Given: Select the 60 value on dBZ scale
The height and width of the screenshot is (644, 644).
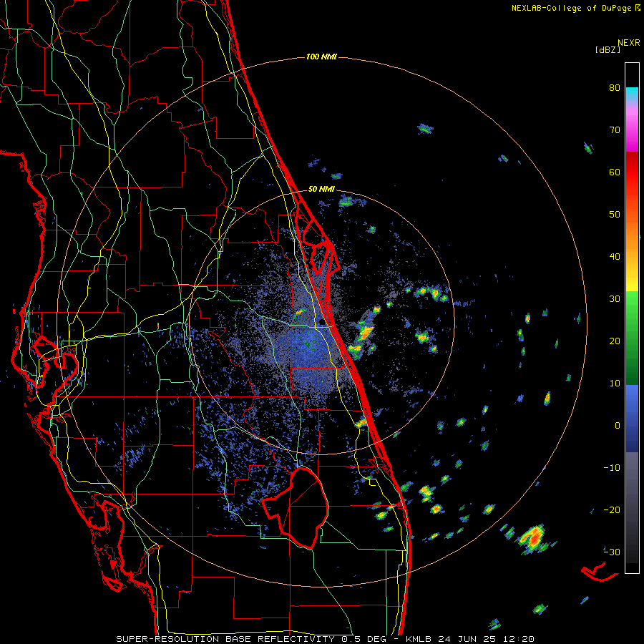Looking at the screenshot, I should [615, 172].
